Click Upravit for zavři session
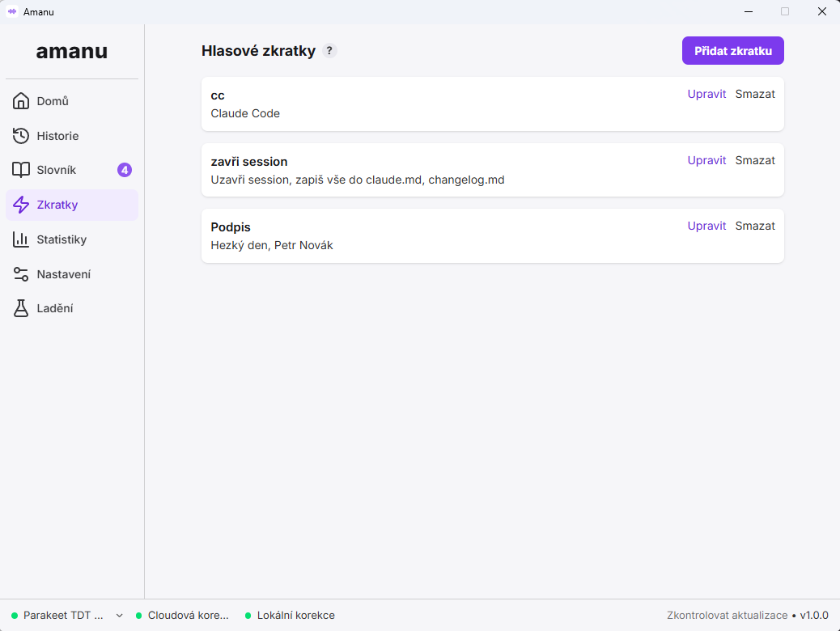The height and width of the screenshot is (631, 840). 706,160
